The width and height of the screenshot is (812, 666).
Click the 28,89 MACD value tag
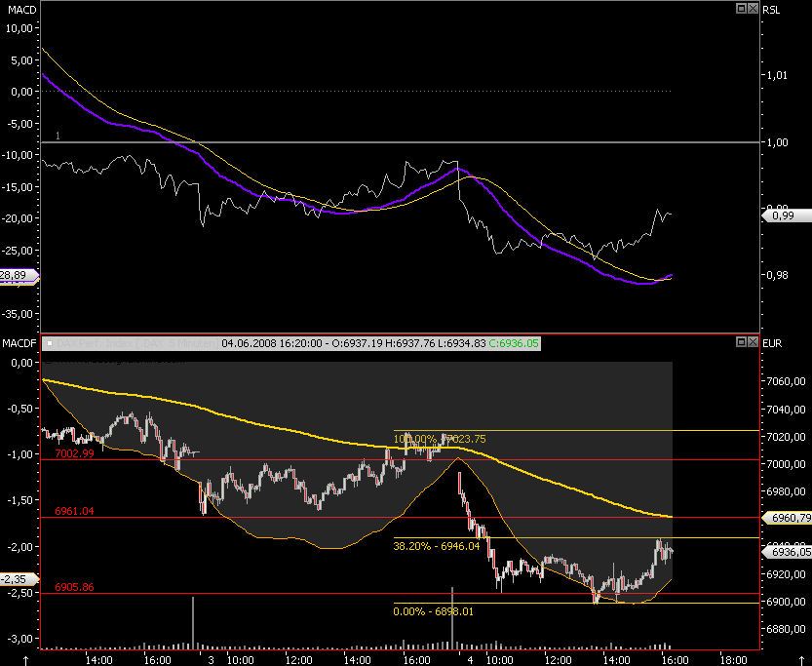pos(19,276)
